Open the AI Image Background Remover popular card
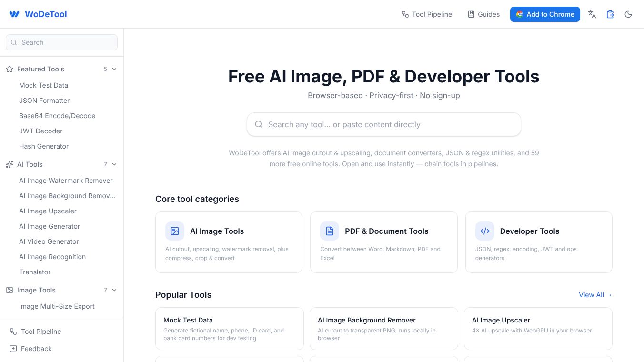Screen dimensions: 644x362 pyautogui.click(x=384, y=329)
